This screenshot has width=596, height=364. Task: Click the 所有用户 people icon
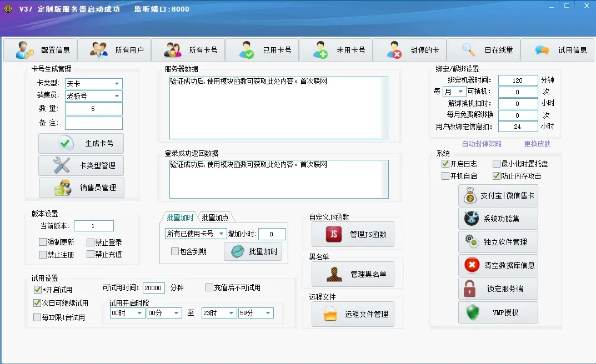(x=98, y=50)
